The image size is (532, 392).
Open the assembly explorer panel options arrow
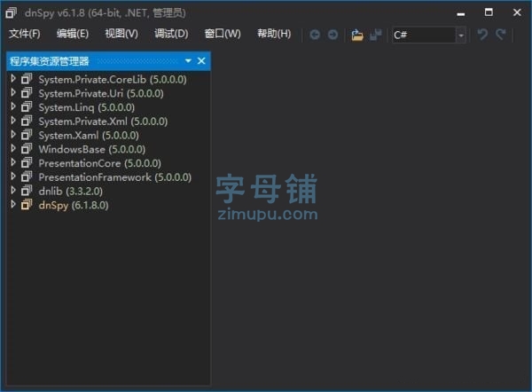pos(188,61)
